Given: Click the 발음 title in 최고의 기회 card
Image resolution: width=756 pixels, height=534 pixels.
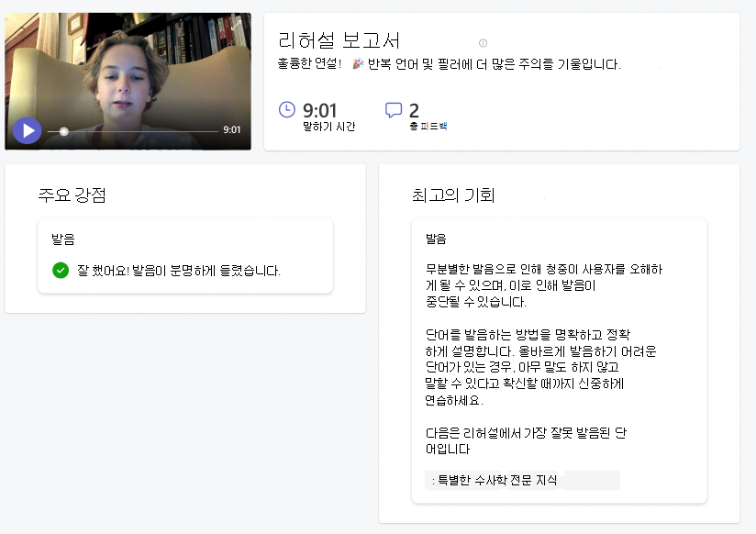Looking at the screenshot, I should pyautogui.click(x=436, y=239).
